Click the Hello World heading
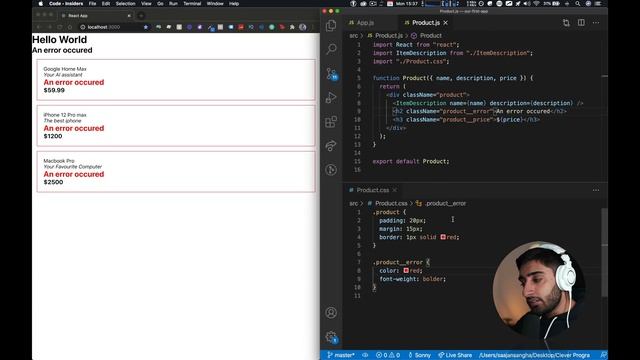 click(60, 40)
